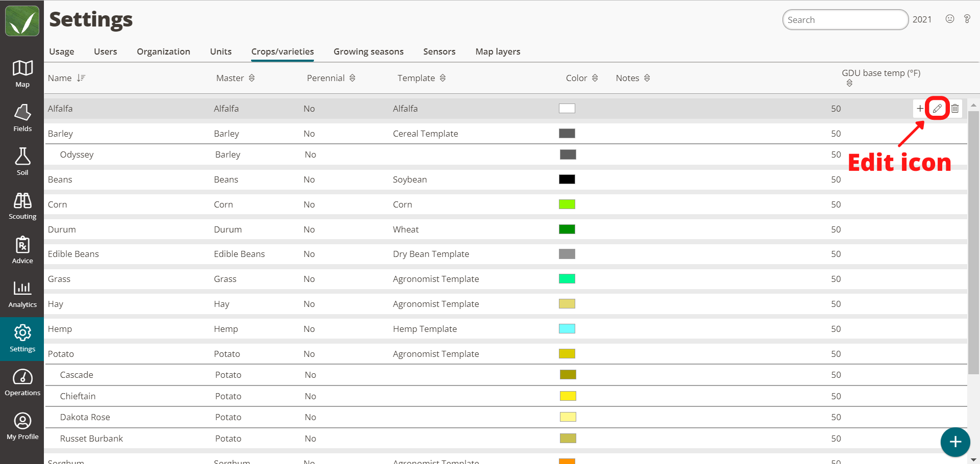Viewport: 980px width, 464px height.
Task: Open Scouting from the sidebar
Action: 22,206
